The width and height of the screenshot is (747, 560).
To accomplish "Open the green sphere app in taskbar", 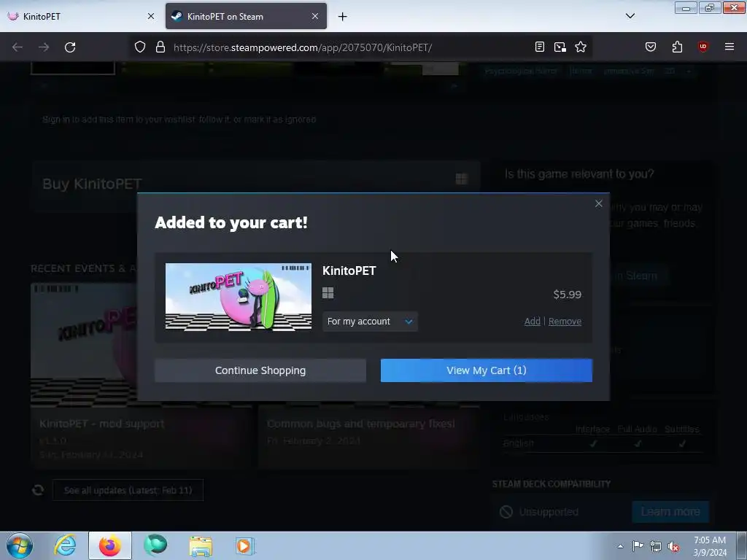I will pos(155,545).
